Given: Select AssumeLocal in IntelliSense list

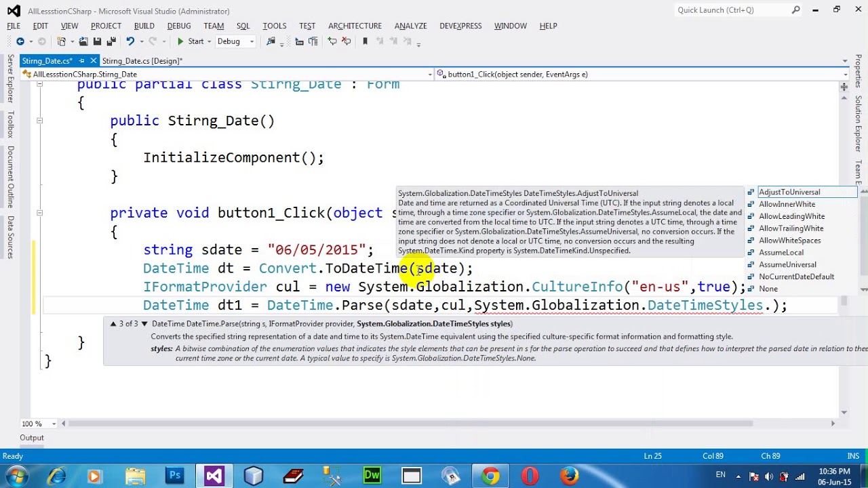Looking at the screenshot, I should point(802,253).
